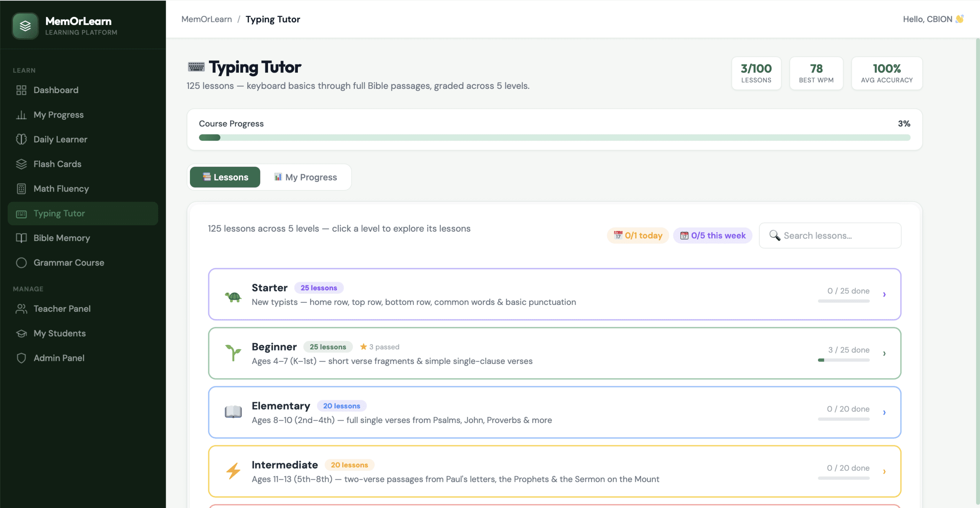The width and height of the screenshot is (980, 508).
Task: Switch to the My Progress tab
Action: coord(305,177)
